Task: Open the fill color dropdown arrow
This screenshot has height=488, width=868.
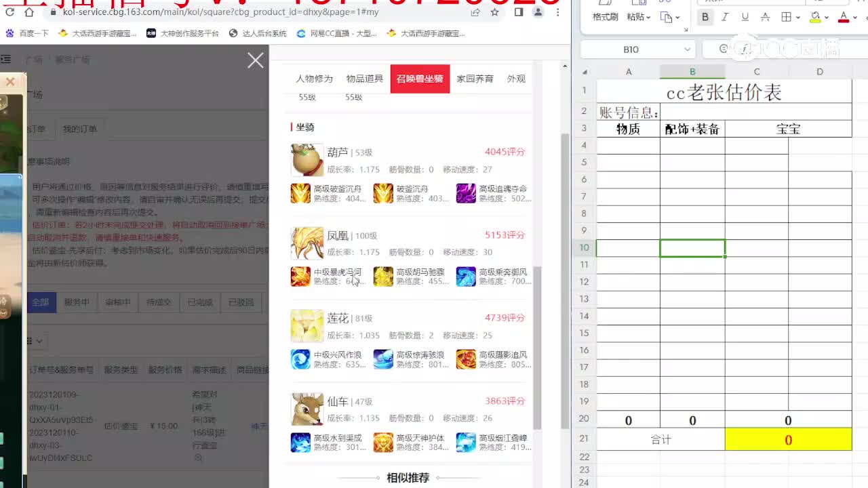Action: point(827,18)
